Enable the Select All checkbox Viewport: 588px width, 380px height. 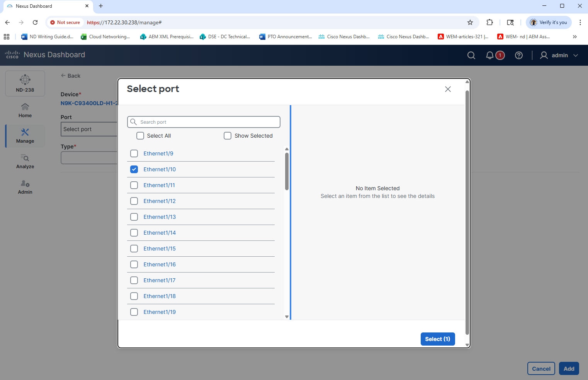pyautogui.click(x=140, y=136)
